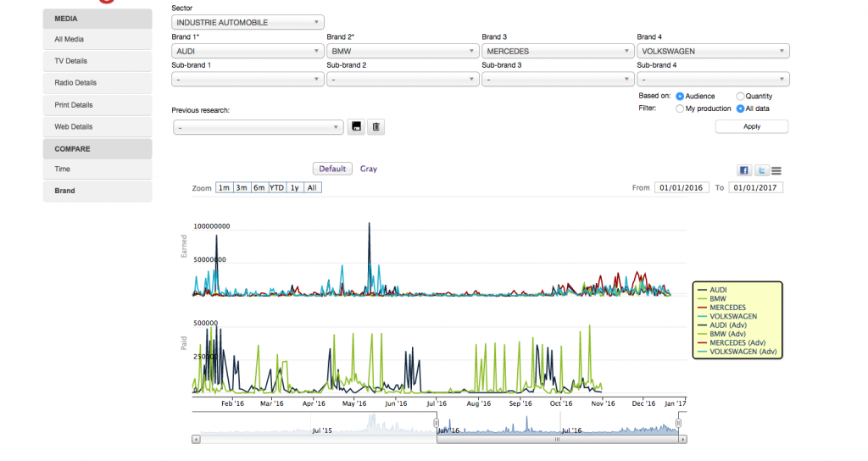Screen dimensions: 868x461
Task: Expand the Sub-brand 2 dropdown
Action: point(403,79)
